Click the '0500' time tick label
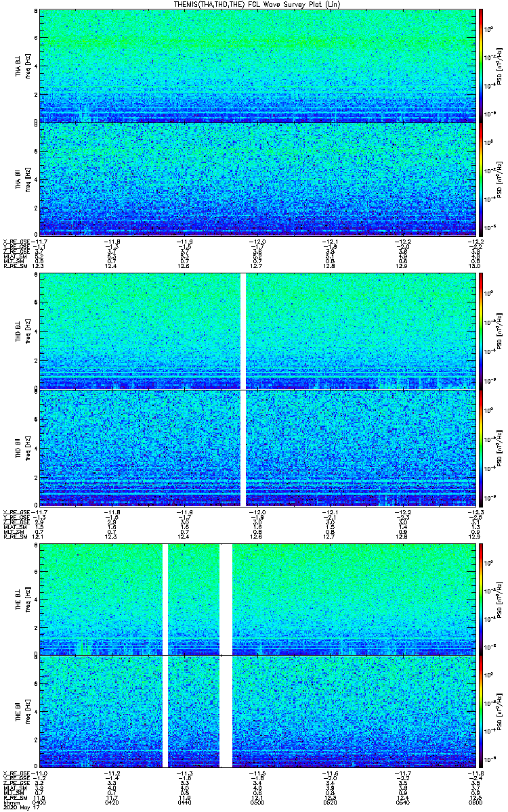 pyautogui.click(x=257, y=804)
